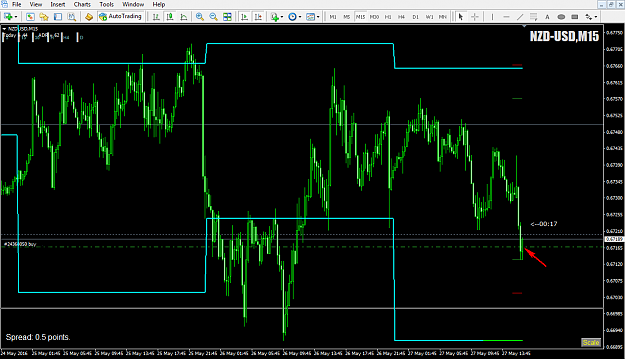Expand the Arrows tool dropdown arrow

(x=596, y=17)
